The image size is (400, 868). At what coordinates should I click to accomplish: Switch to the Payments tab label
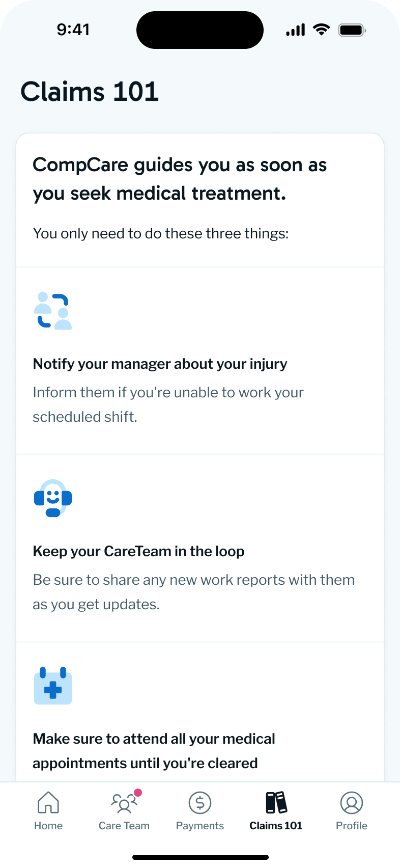(x=200, y=826)
